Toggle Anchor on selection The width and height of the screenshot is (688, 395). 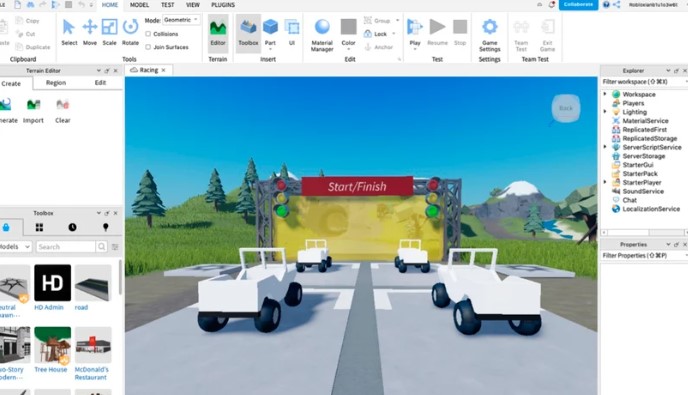click(379, 47)
